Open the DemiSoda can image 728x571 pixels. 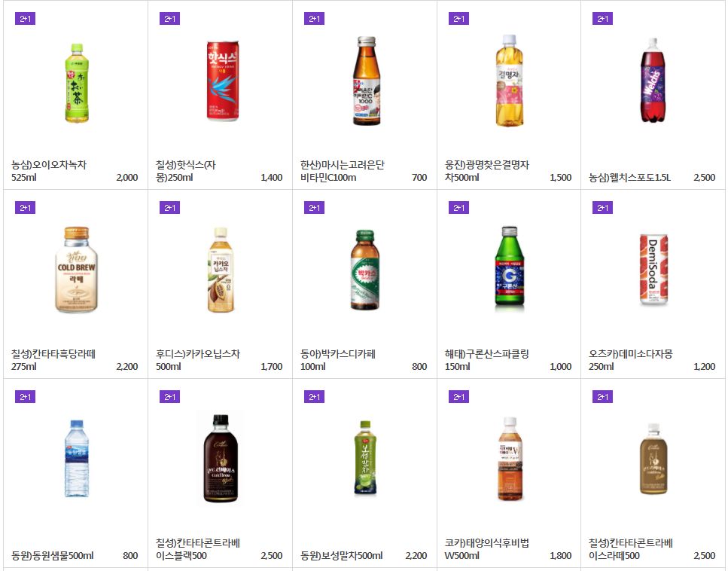[x=653, y=270]
